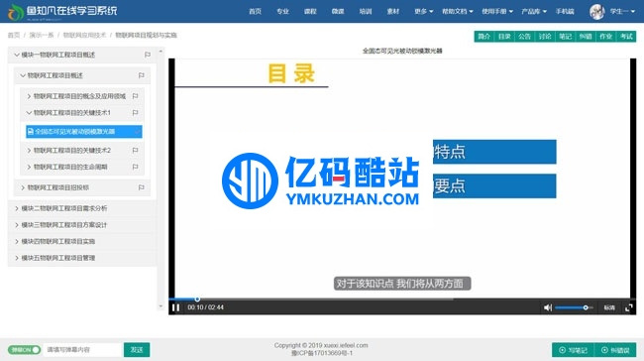The height and width of the screenshot is (361, 644).
Task: Open the 写笔记 note button
Action: pyautogui.click(x=574, y=350)
